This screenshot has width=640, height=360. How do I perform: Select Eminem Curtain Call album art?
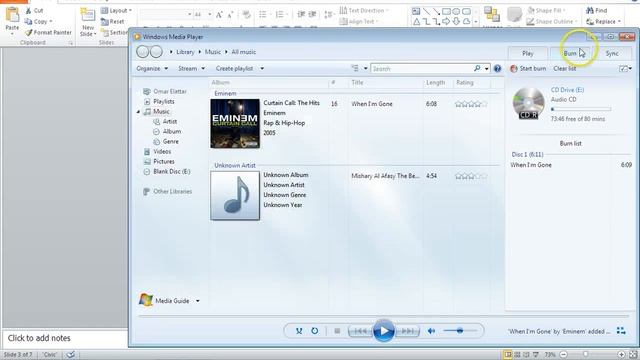(x=235, y=123)
